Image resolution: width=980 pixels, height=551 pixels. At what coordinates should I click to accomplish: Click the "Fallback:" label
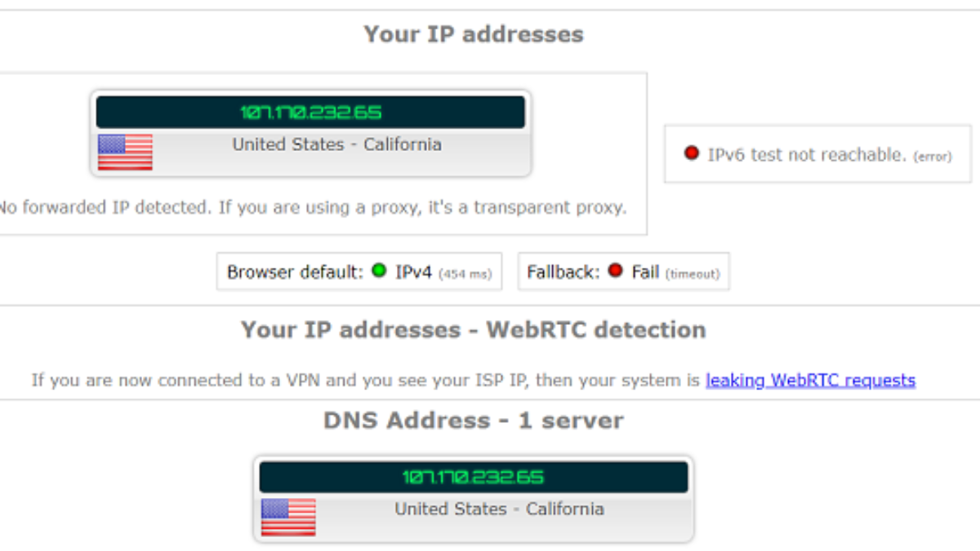[x=563, y=272]
